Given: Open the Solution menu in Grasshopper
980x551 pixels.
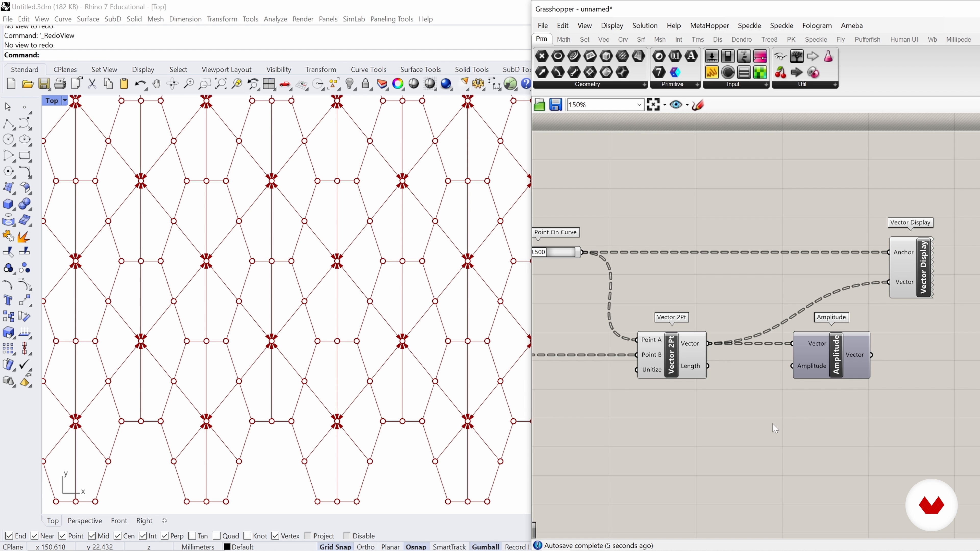Looking at the screenshot, I should point(644,26).
